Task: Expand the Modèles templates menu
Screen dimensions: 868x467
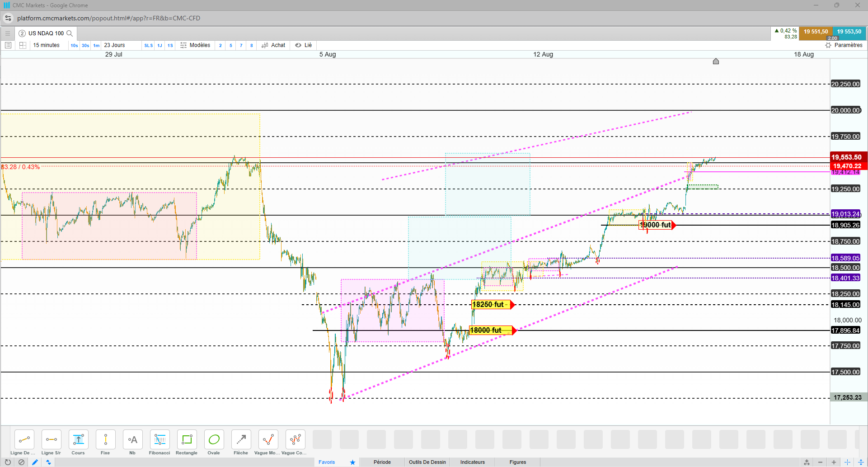Action: point(195,45)
